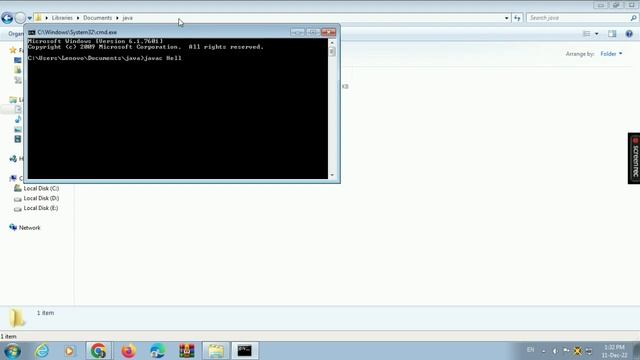Refresh the java folder view
This screenshot has height=360, width=640.
coord(517,18)
